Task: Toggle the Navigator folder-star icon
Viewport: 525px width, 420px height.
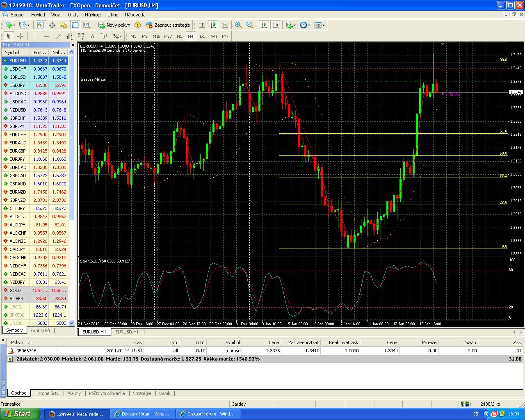Action: tap(64, 25)
